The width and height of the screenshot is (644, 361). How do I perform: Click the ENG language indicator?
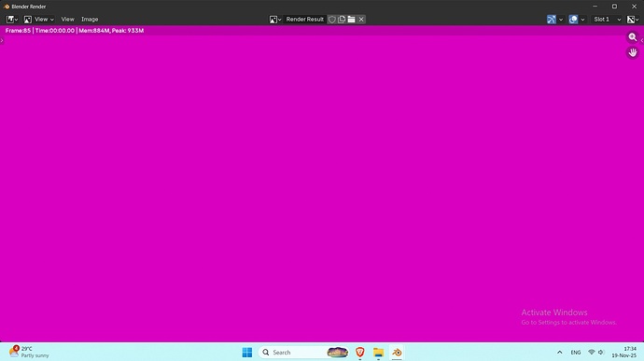(x=576, y=353)
